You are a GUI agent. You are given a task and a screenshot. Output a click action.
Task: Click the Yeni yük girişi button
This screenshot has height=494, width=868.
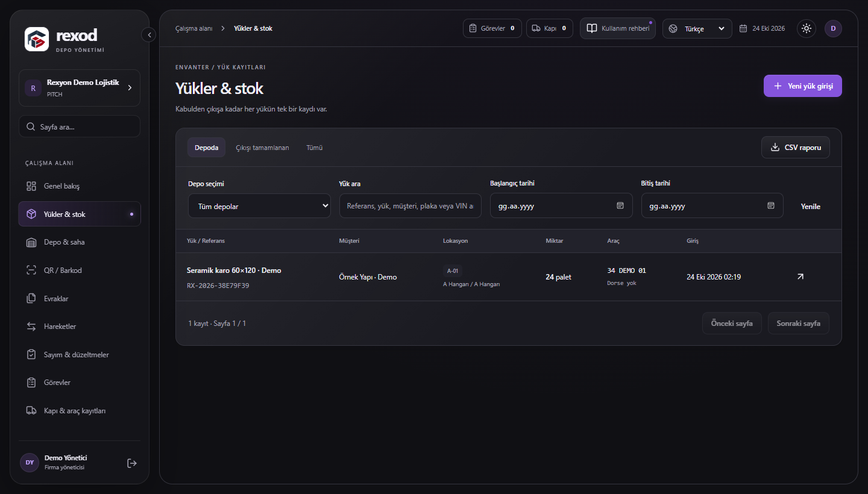click(803, 86)
